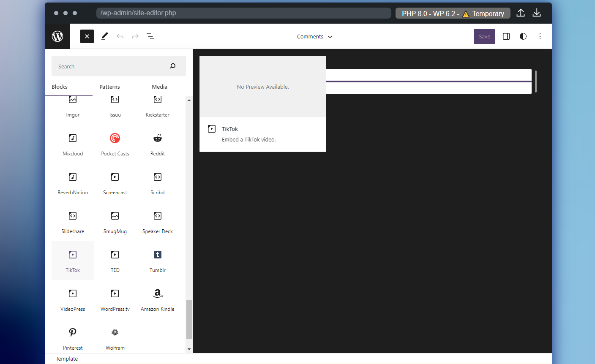Select the Reddit embed block
595x364 pixels.
157,144
